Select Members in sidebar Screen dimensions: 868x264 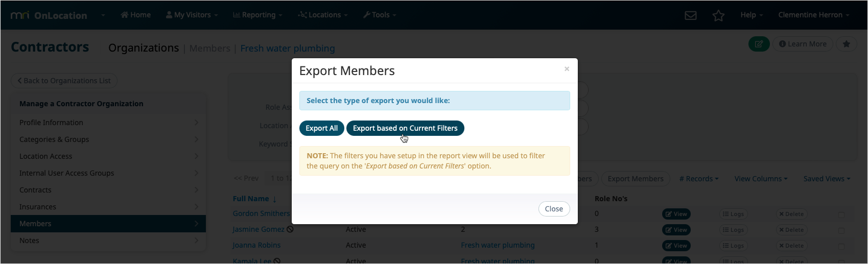pos(108,224)
